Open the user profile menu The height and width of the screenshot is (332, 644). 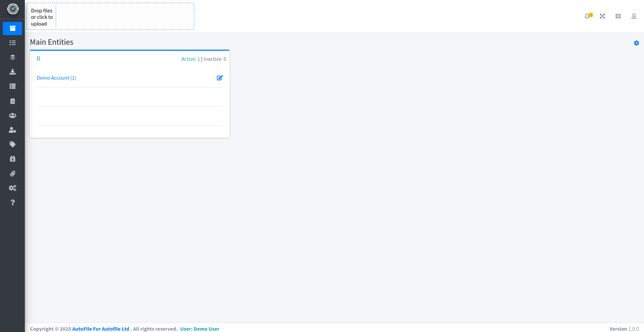[x=634, y=16]
